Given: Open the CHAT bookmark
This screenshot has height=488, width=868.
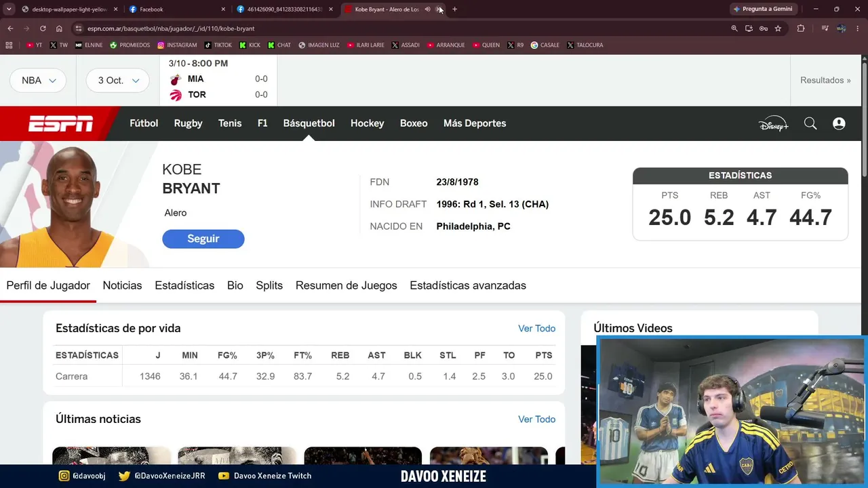Looking at the screenshot, I should pyautogui.click(x=279, y=45).
